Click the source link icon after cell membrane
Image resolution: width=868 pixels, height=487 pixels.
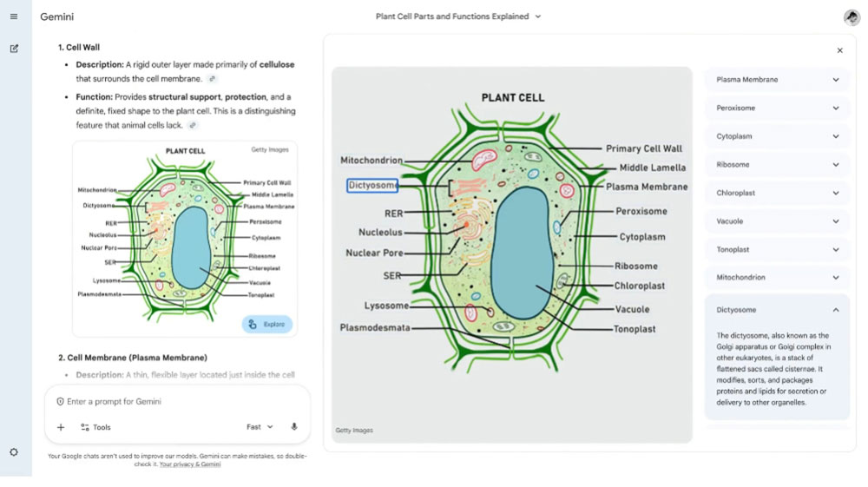point(212,79)
